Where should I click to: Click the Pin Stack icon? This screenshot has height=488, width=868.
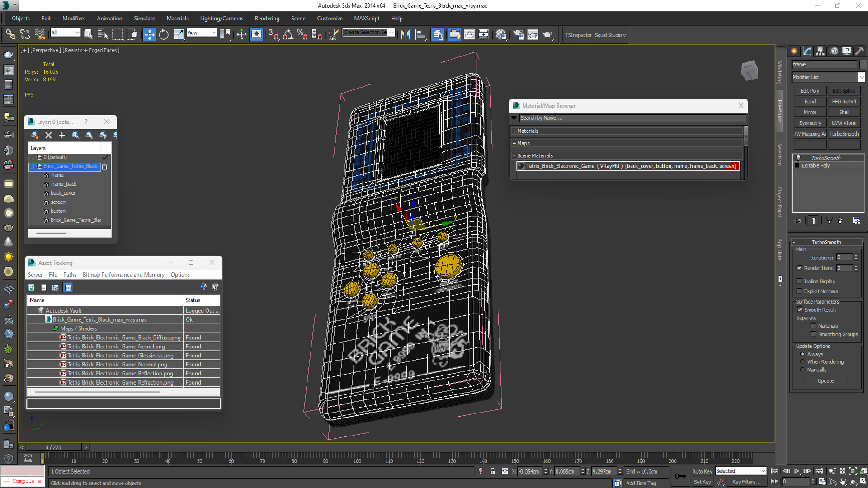798,221
